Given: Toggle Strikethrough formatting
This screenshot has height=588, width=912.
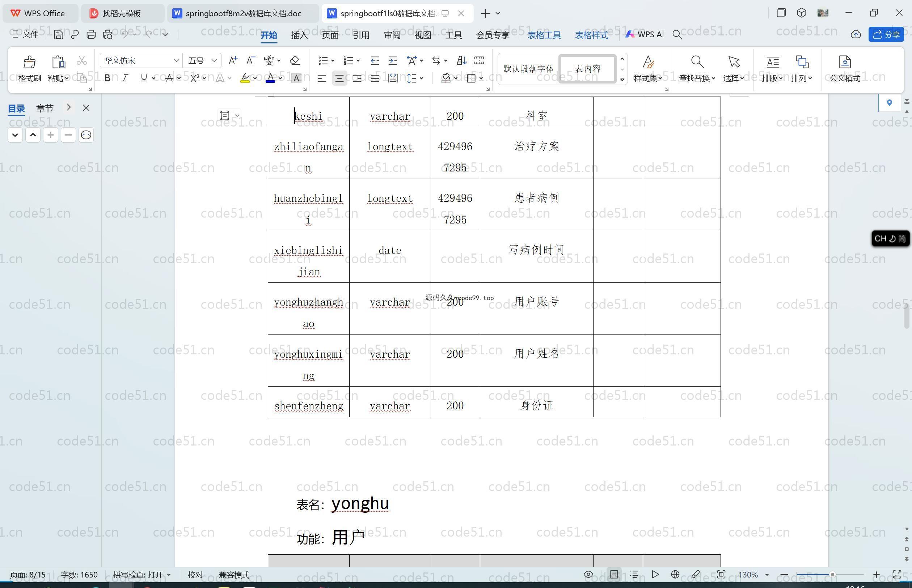Looking at the screenshot, I should 169,78.
